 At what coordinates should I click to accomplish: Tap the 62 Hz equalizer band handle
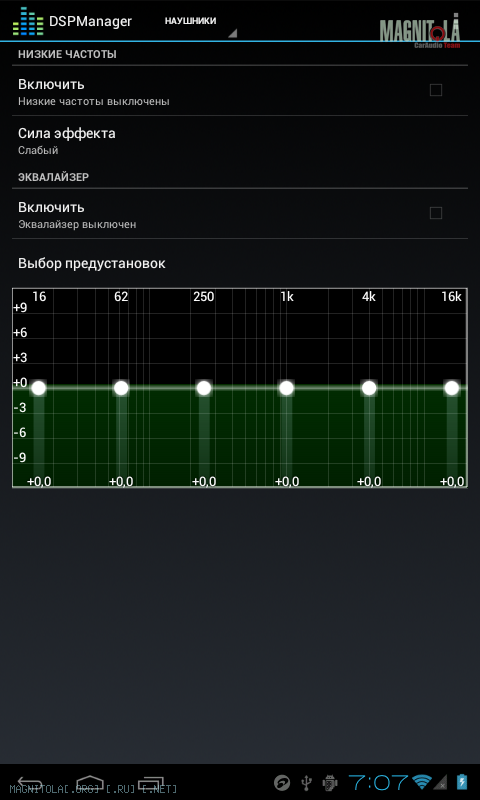pos(121,388)
